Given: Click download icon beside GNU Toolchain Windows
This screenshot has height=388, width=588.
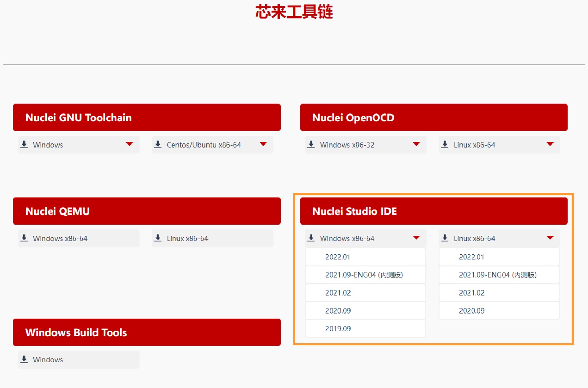Looking at the screenshot, I should coord(24,145).
